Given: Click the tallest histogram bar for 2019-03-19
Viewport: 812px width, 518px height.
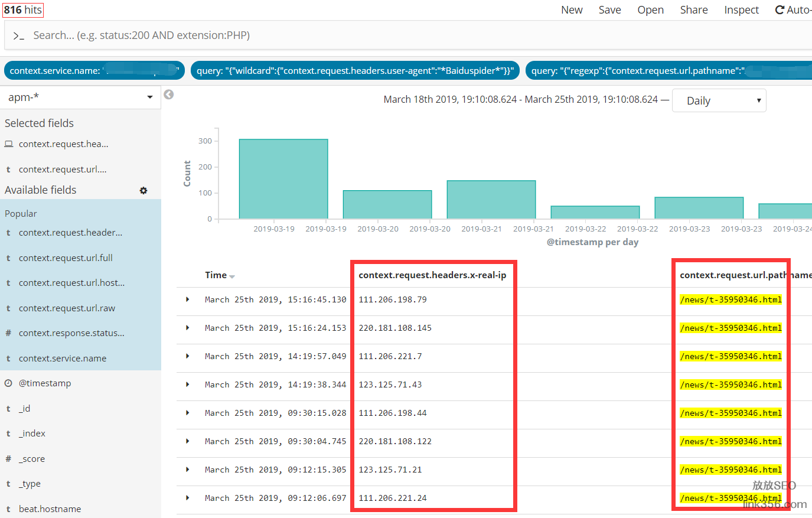Looking at the screenshot, I should (283, 179).
